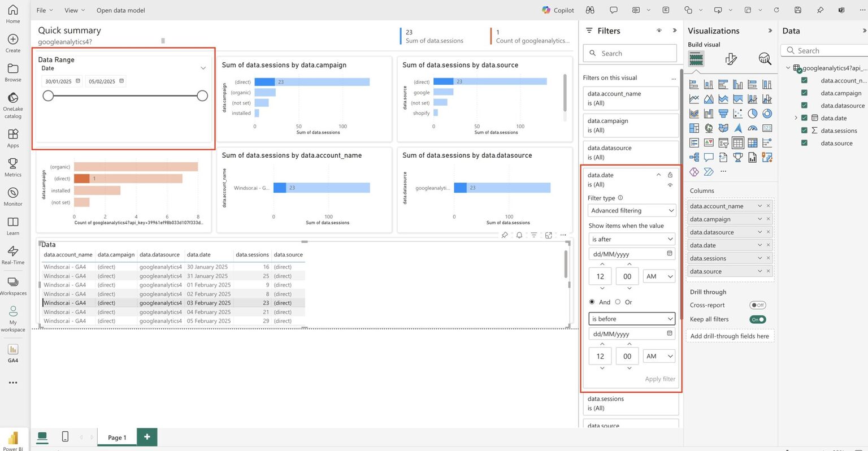868x451 pixels.
Task: Open Workspaces in the left sidebar
Action: (13, 286)
